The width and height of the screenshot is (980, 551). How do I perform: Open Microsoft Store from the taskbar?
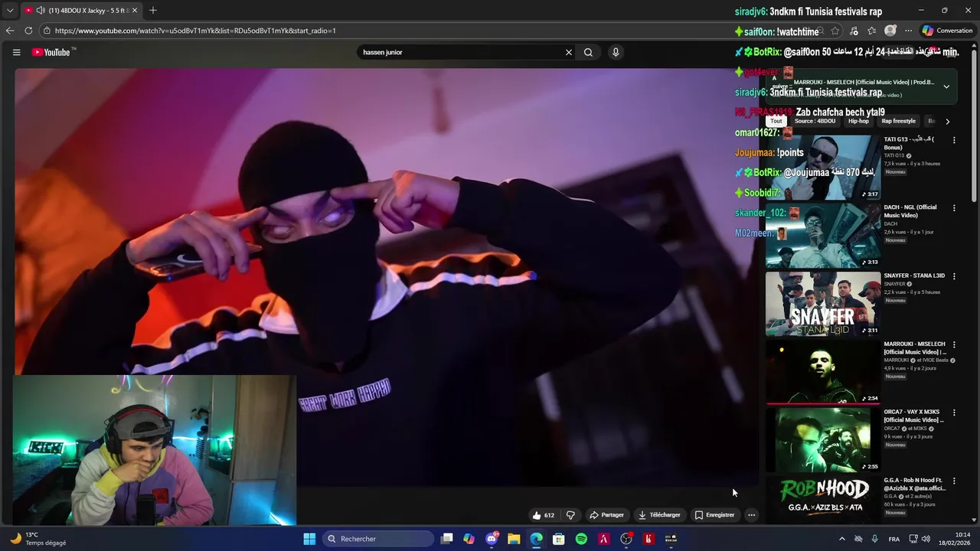click(559, 539)
